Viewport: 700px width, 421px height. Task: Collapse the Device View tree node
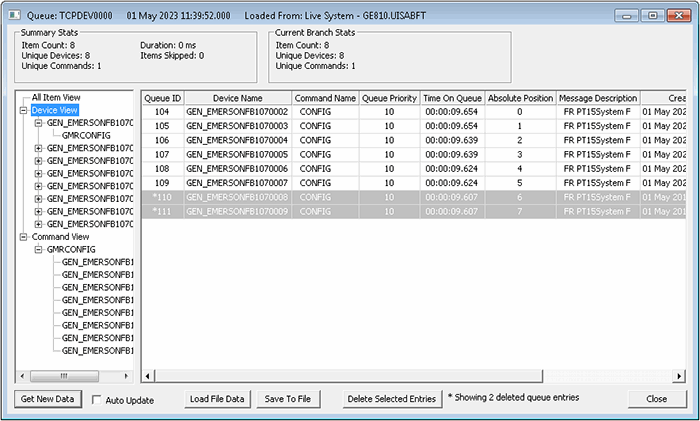pos(24,110)
